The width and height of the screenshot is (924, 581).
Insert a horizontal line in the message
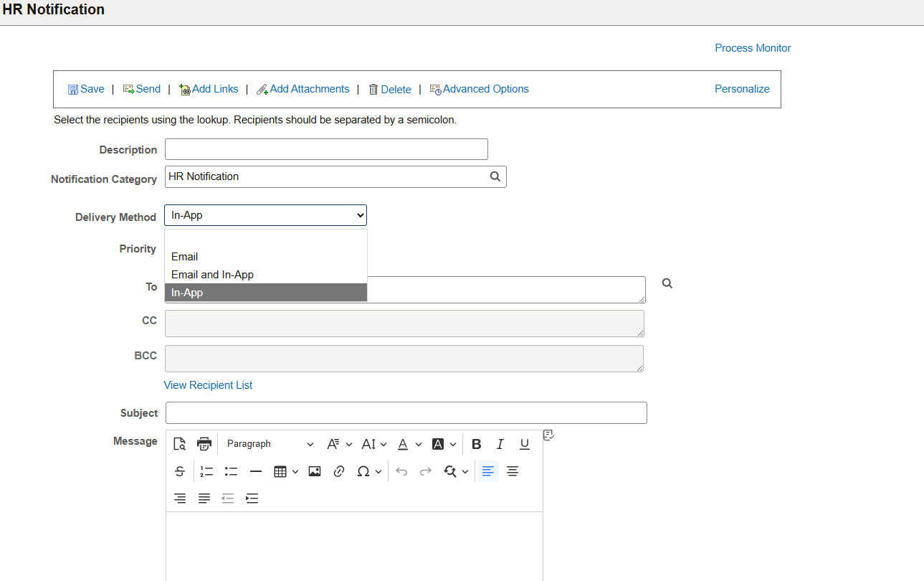point(256,471)
